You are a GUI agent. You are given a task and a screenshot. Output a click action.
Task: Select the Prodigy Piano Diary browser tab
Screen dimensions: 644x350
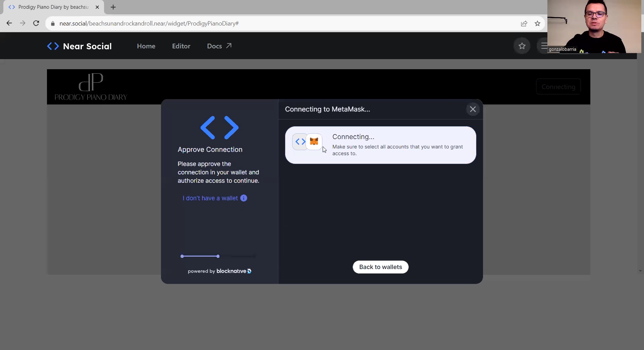click(x=54, y=7)
